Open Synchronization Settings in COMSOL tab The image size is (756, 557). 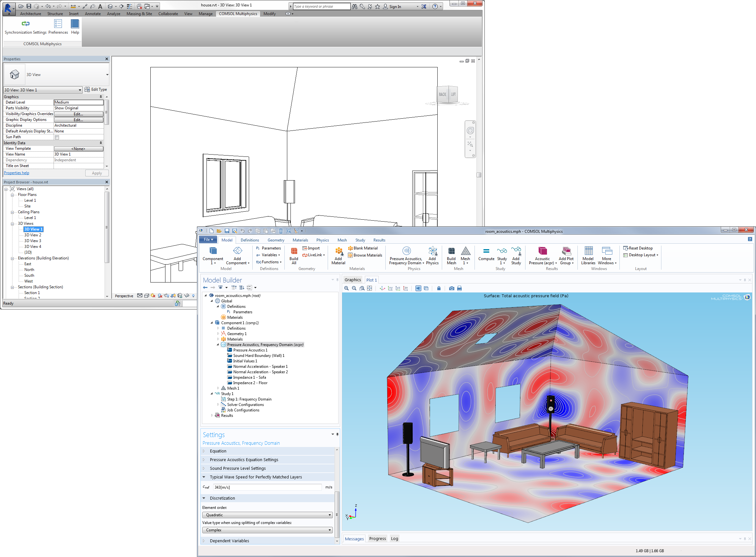tap(26, 24)
